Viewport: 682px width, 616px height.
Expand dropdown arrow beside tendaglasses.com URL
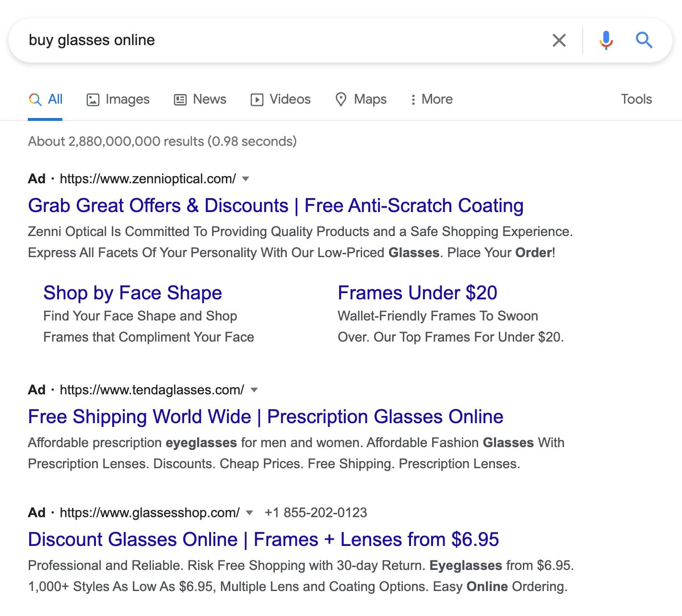coord(254,390)
